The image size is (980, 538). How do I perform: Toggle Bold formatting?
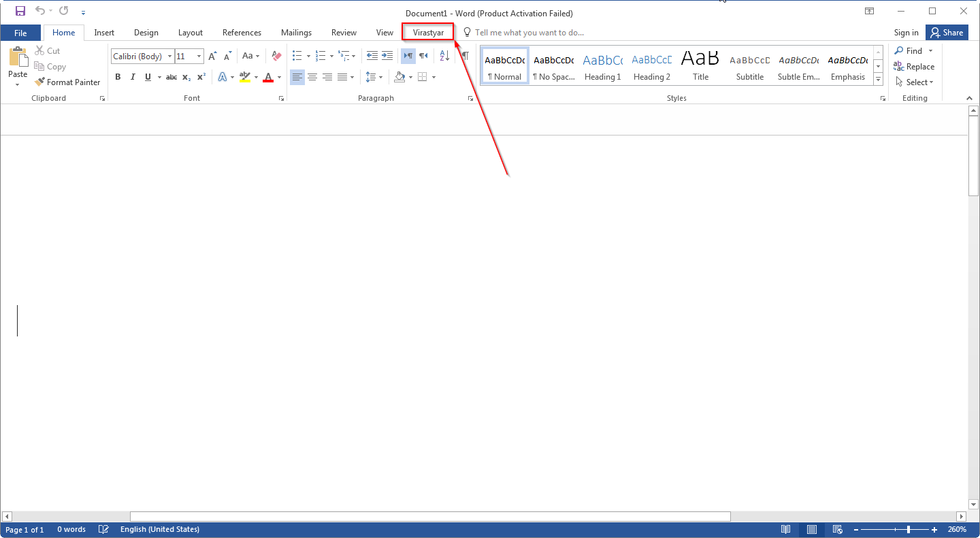coord(118,77)
